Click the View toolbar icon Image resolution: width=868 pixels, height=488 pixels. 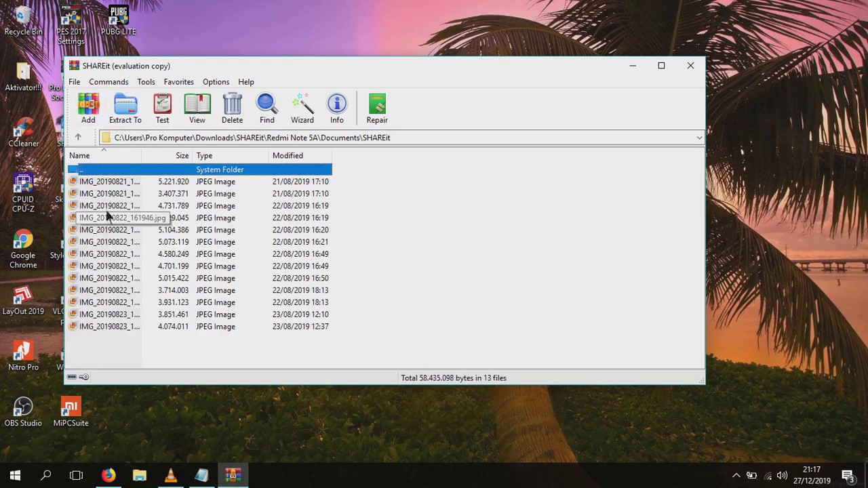[x=197, y=108]
